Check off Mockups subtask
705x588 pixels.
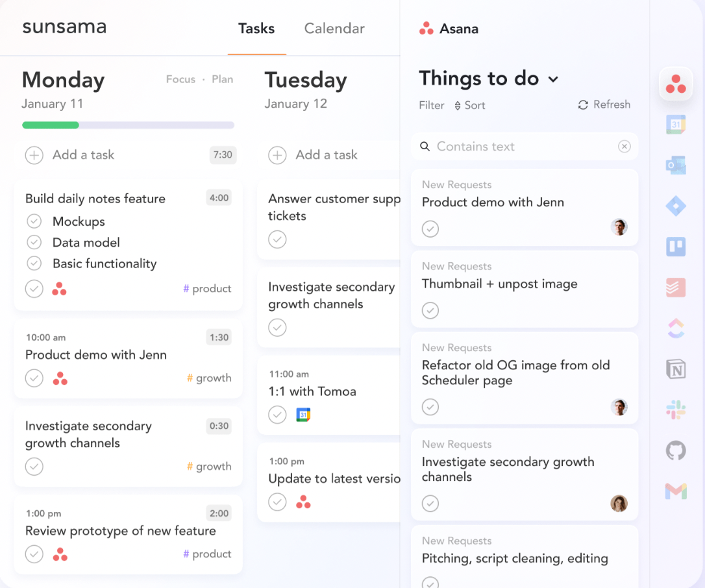coord(34,221)
